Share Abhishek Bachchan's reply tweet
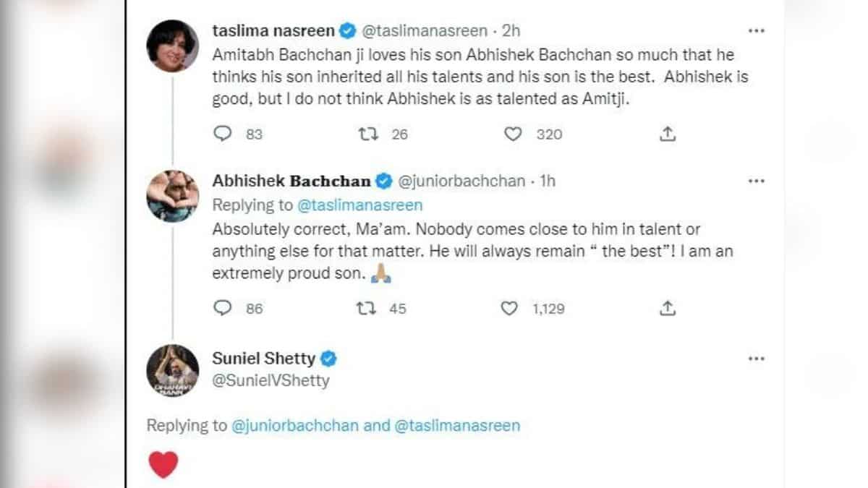The image size is (868, 488). click(668, 309)
